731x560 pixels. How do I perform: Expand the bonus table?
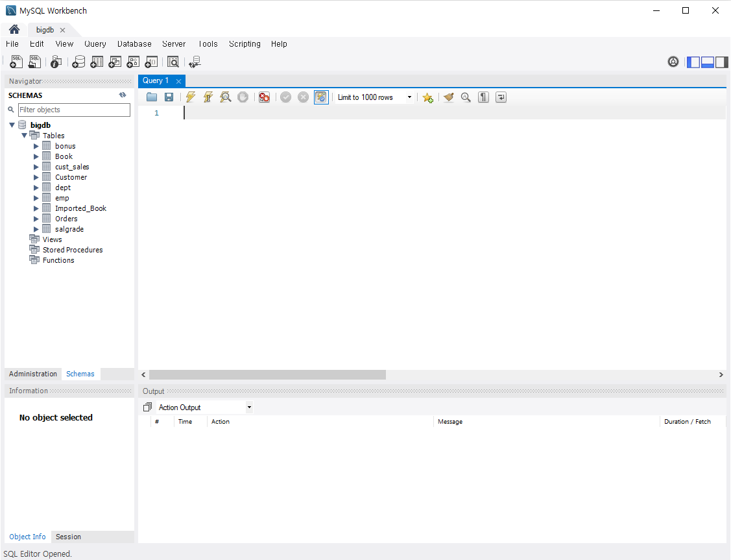(36, 146)
